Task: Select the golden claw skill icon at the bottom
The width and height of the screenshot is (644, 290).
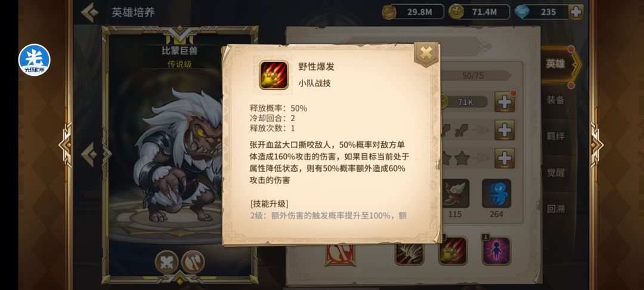Action: (x=453, y=251)
